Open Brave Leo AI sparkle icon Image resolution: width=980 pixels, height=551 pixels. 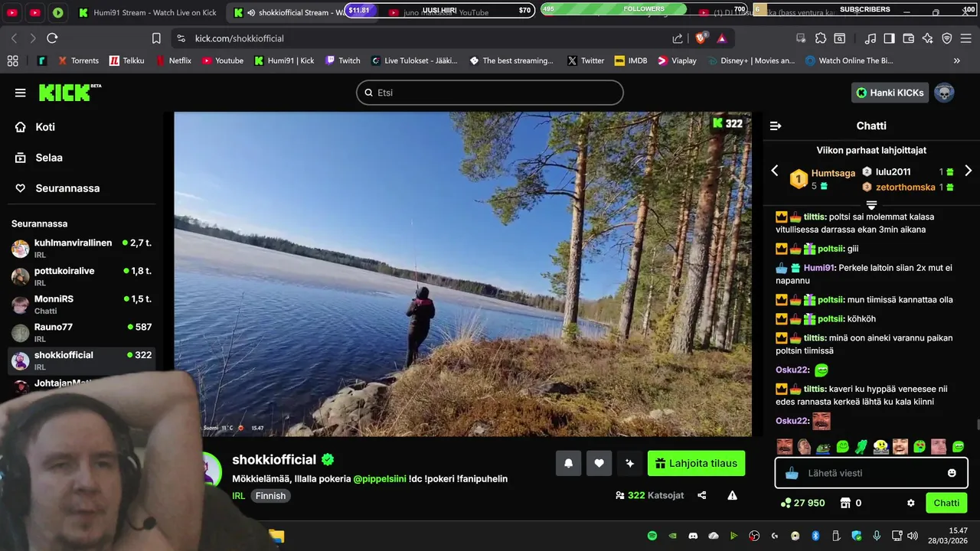tap(928, 38)
